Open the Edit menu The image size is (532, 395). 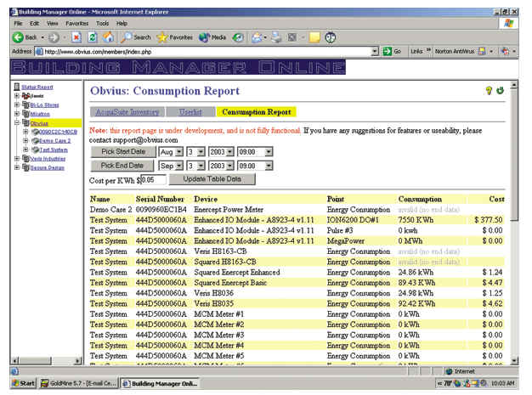[x=34, y=24]
